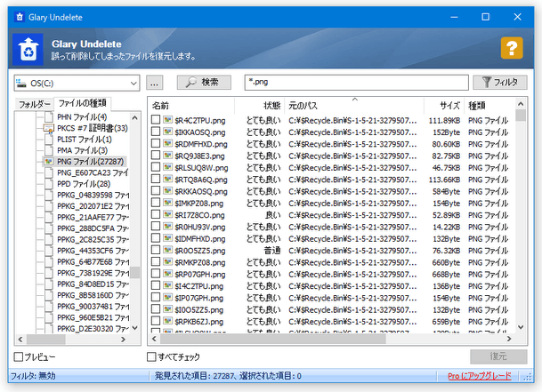The width and height of the screenshot is (542, 392).
Task: Tick the checkbox for $RDMFHXD.png
Action: [156, 143]
